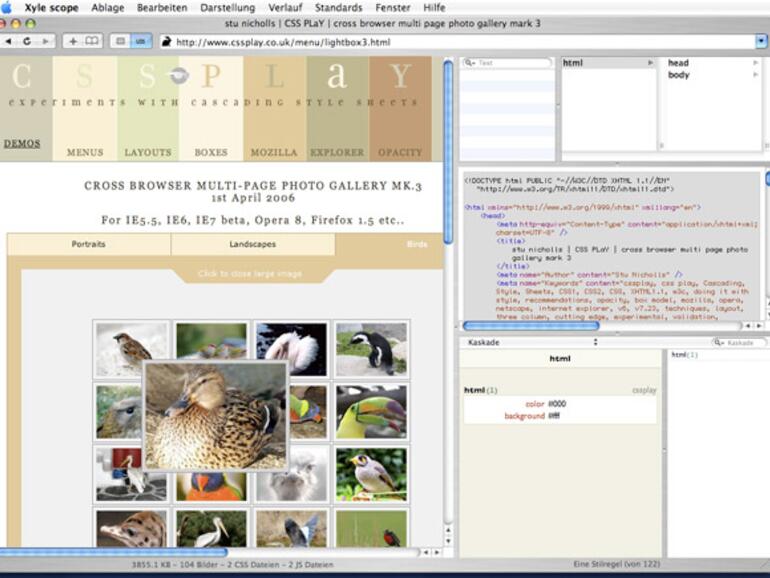Open the URL history dropdown arrow
Viewport: 770px width, 578px height.
click(x=762, y=41)
